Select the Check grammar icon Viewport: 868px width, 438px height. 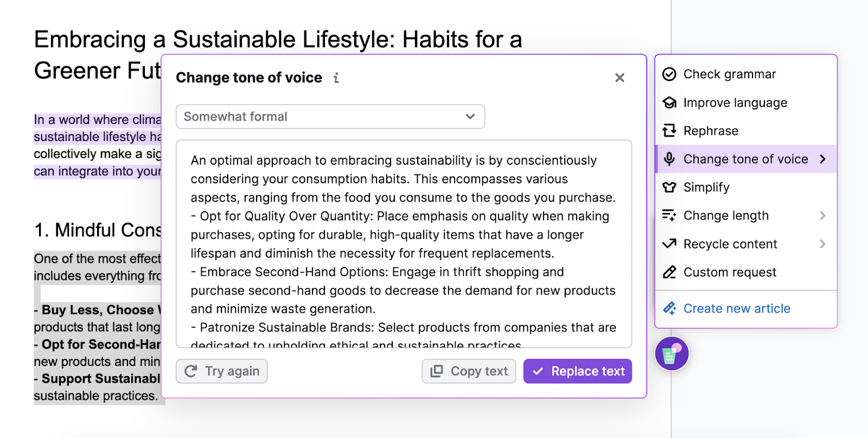[671, 74]
